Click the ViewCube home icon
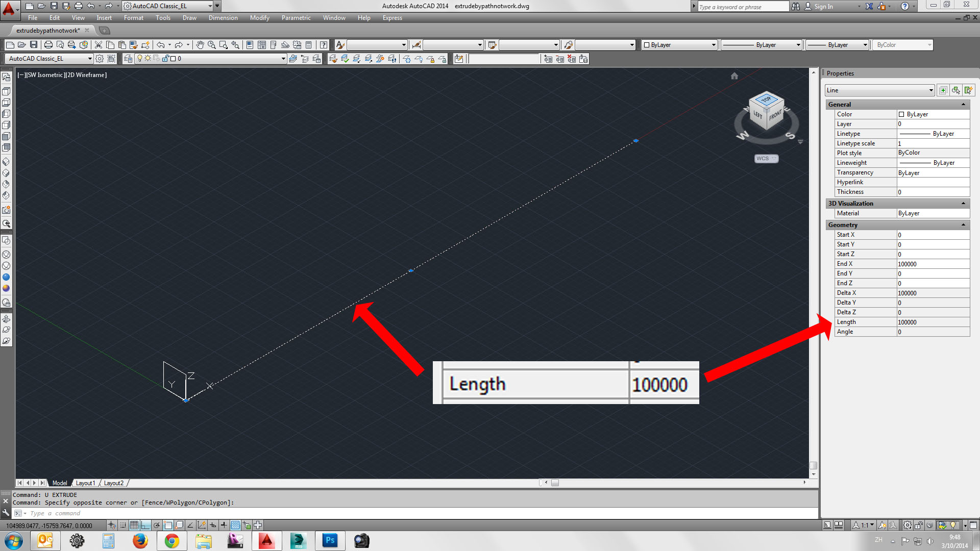The width and height of the screenshot is (980, 551). (734, 76)
